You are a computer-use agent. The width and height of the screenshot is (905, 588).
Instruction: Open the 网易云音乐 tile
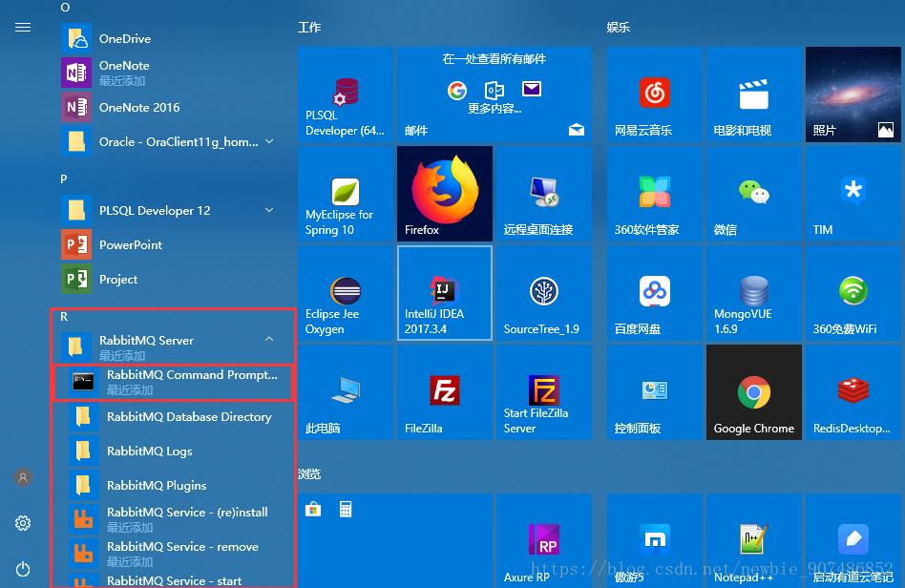(x=655, y=94)
